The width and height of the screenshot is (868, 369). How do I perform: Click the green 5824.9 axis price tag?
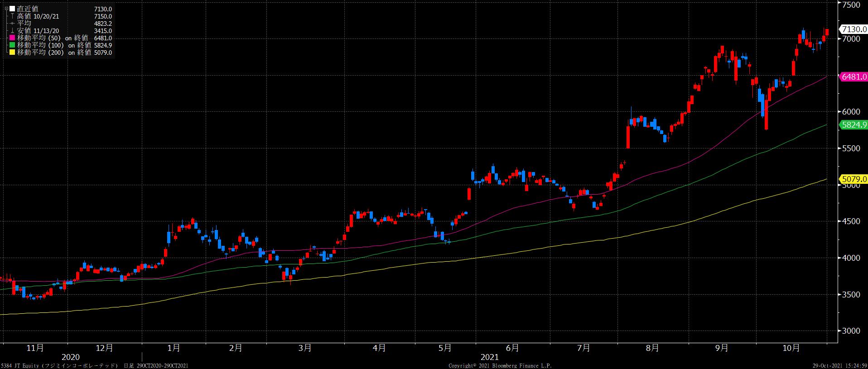point(853,125)
